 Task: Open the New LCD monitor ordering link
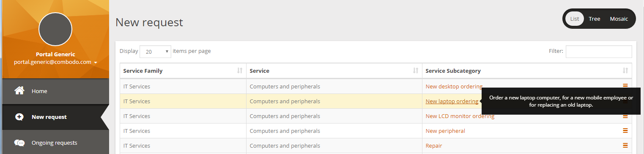tap(460, 116)
